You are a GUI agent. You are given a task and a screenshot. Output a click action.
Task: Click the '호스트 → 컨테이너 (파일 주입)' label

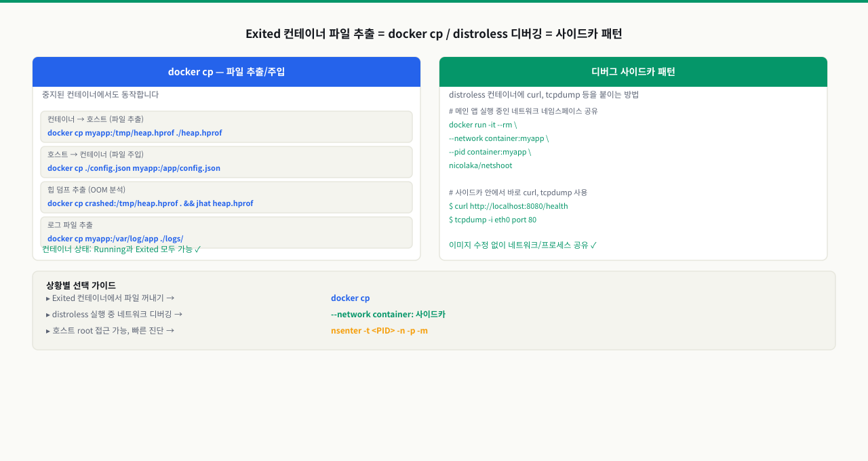(96, 155)
